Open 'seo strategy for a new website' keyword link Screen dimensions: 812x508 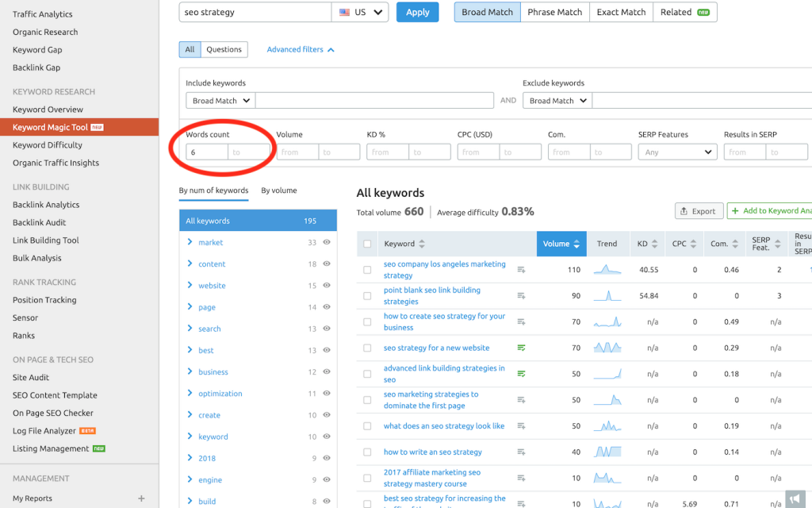point(437,348)
